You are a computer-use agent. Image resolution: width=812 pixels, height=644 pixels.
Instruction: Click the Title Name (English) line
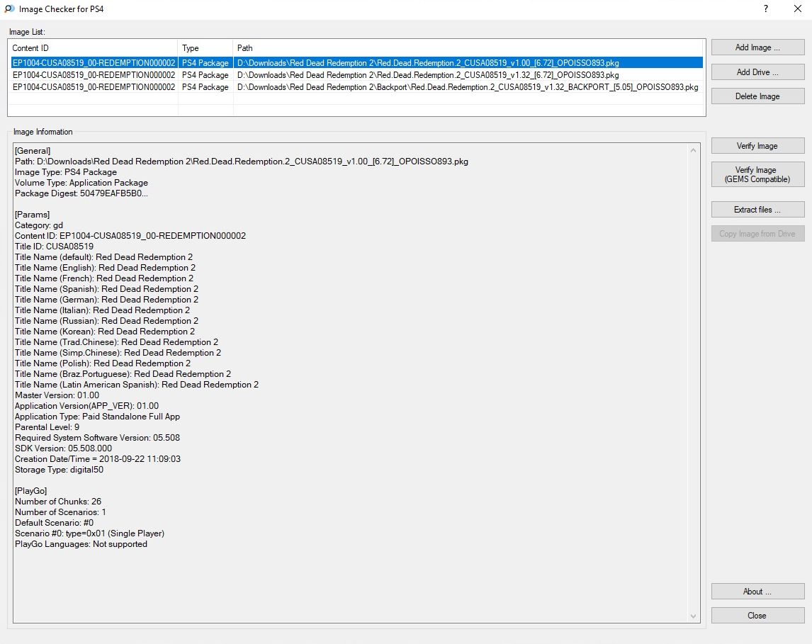pos(105,268)
